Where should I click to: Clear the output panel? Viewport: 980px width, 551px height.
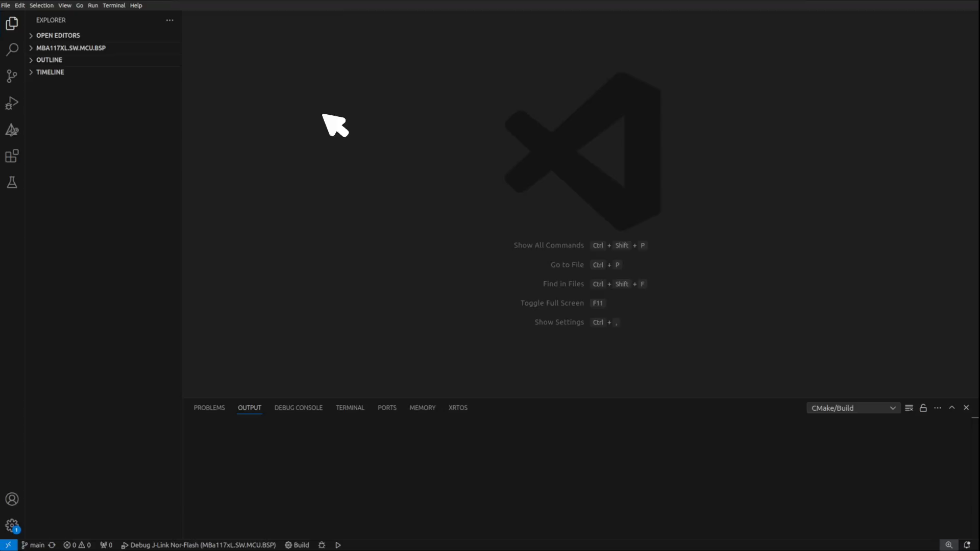coord(909,408)
